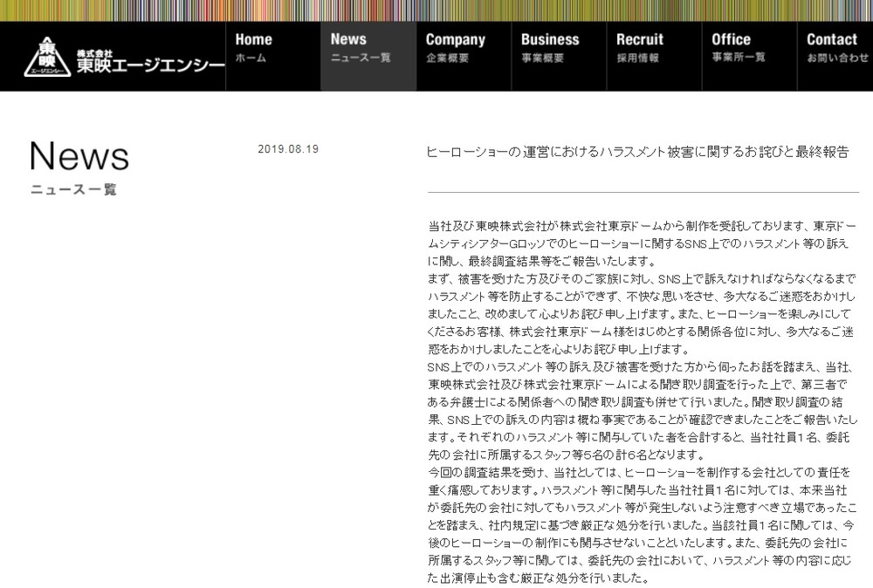This screenshot has height=588, width=873.
Task: Click the Toei triangle logo icon
Action: click(x=47, y=57)
